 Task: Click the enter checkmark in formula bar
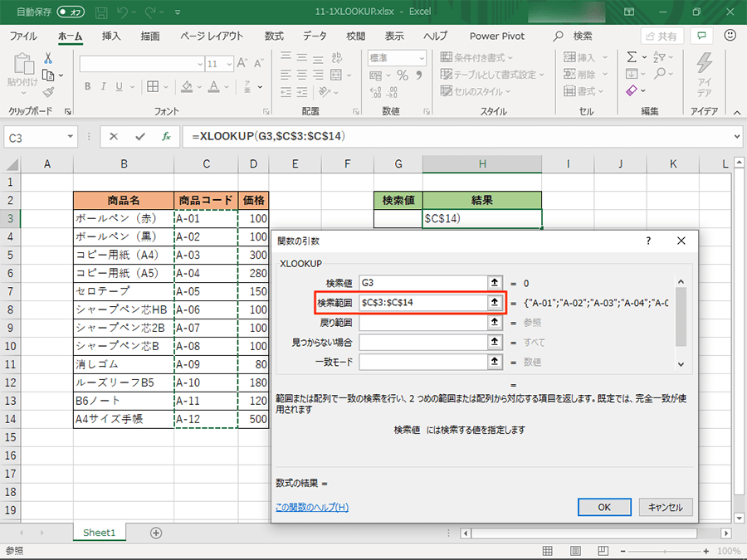(x=139, y=137)
